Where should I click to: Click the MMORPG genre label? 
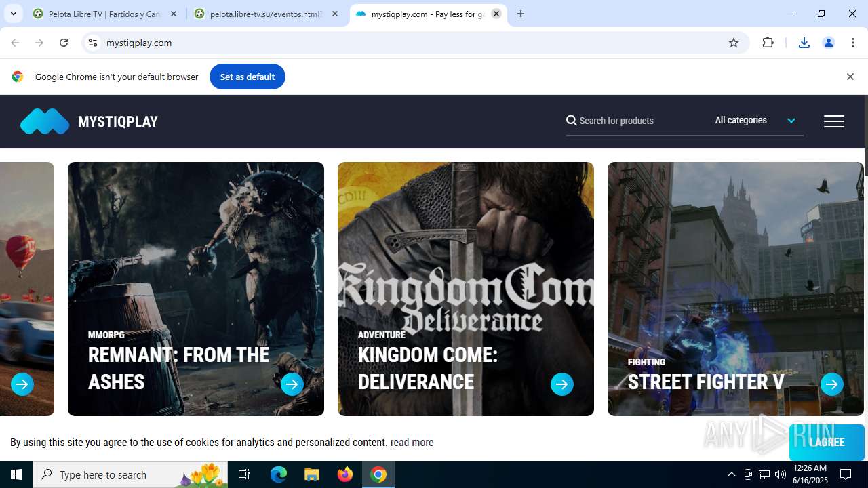point(106,335)
